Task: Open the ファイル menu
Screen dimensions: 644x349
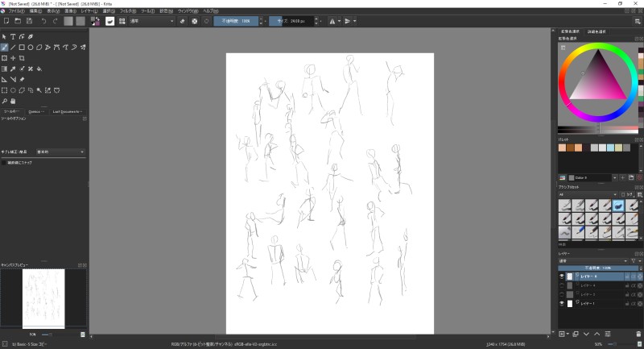Action: tap(16, 11)
